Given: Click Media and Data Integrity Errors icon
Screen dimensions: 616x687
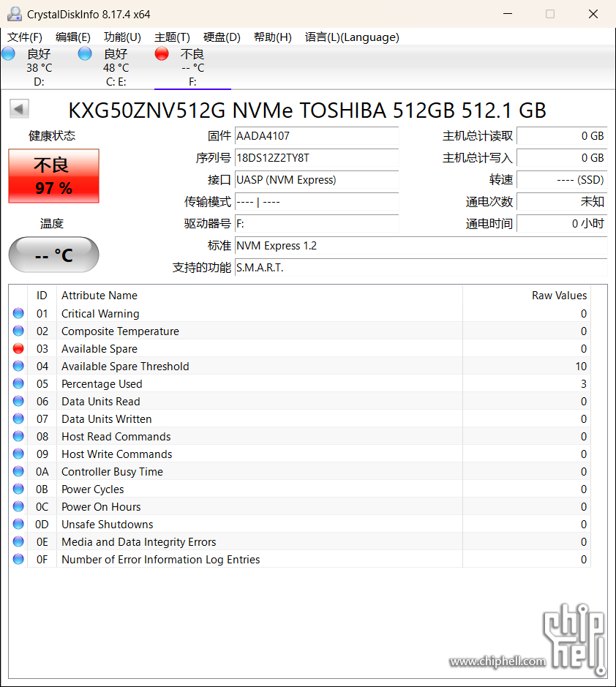Looking at the screenshot, I should [x=18, y=541].
